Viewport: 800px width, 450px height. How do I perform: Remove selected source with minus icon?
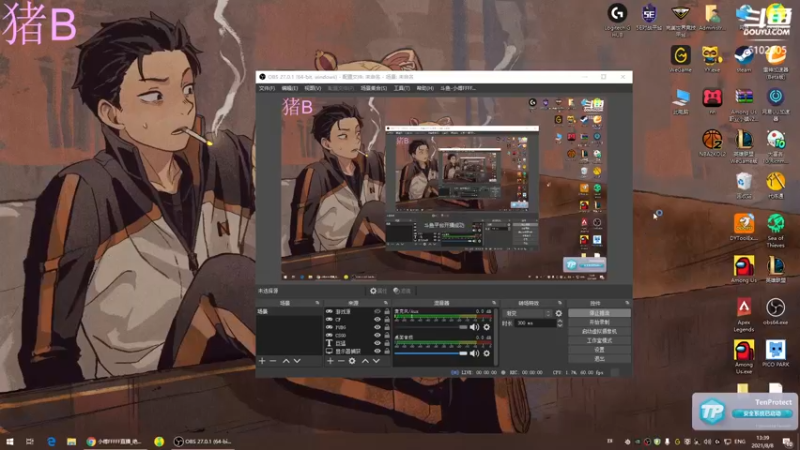(341, 361)
